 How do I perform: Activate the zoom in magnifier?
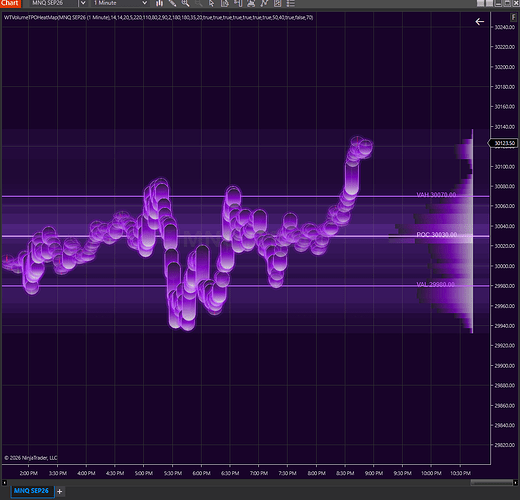(x=185, y=3)
